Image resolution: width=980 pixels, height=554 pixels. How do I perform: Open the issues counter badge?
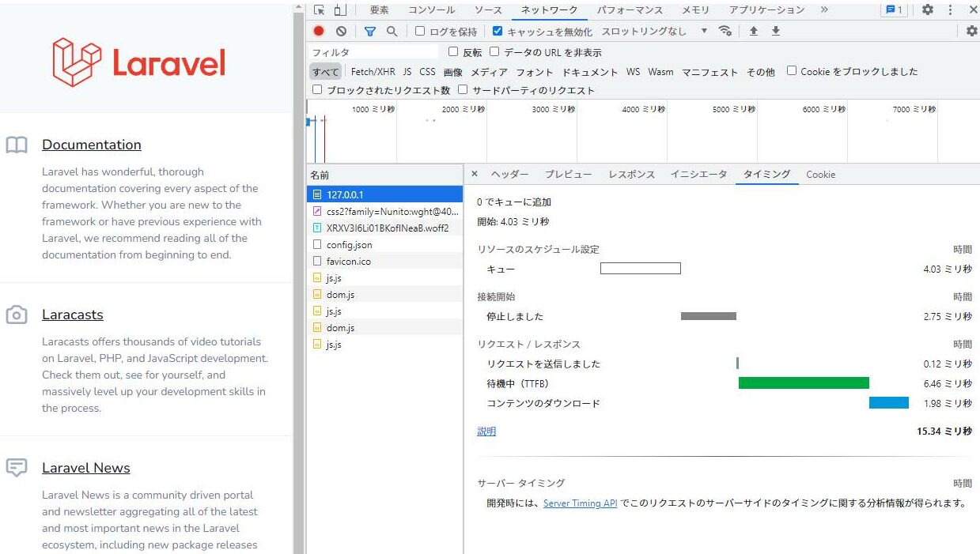coord(895,10)
